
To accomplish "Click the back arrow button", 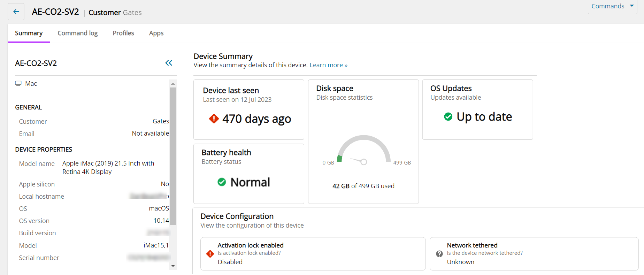I will click(x=16, y=12).
